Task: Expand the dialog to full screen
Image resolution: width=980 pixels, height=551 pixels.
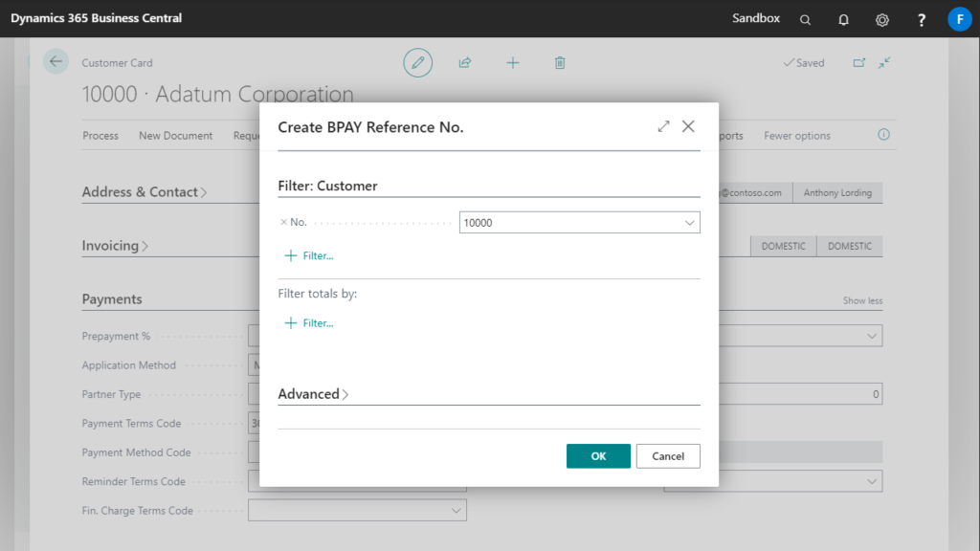Action: click(x=663, y=125)
